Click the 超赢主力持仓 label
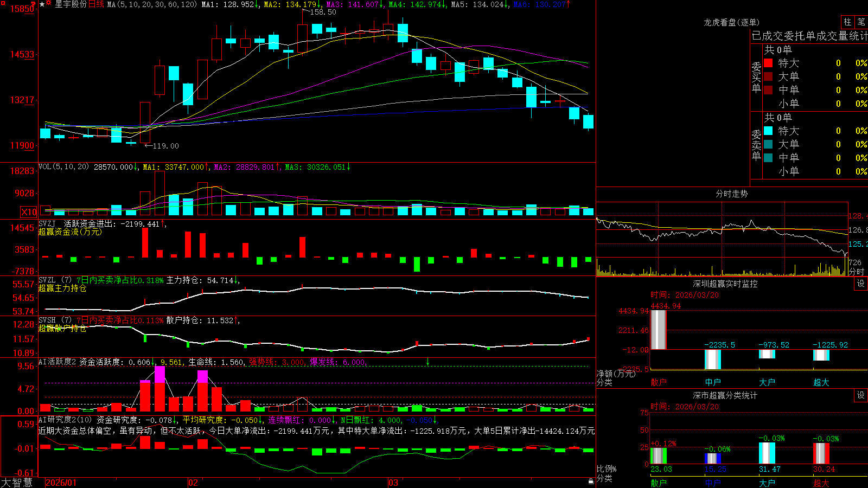868x488 pixels. tap(62, 288)
